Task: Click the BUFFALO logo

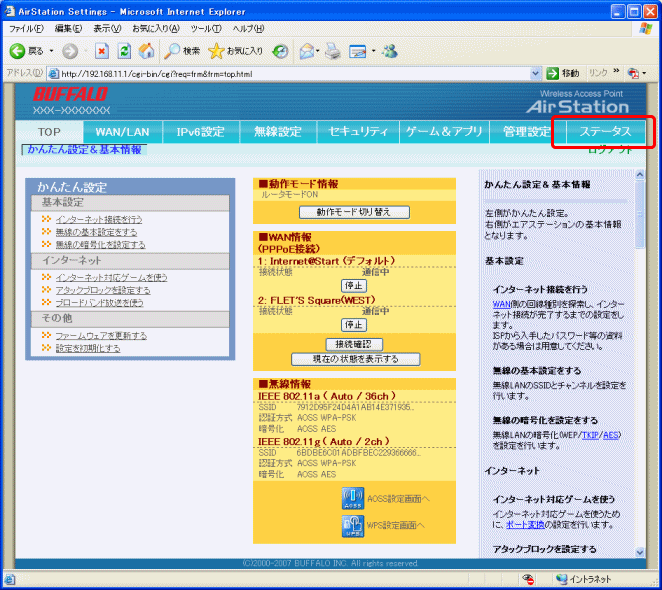Action: tap(71, 94)
